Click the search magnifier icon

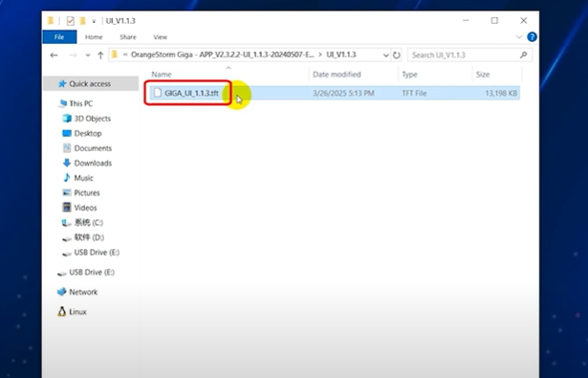click(x=524, y=55)
